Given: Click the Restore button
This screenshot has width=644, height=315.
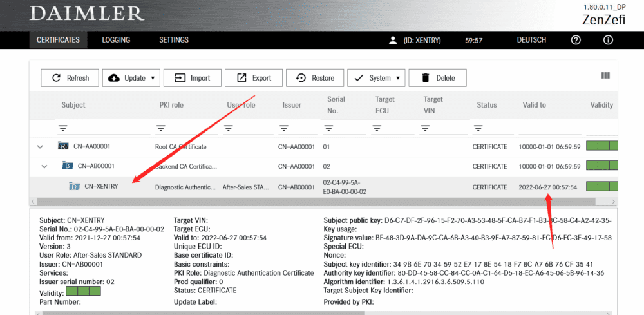Looking at the screenshot, I should 315,78.
